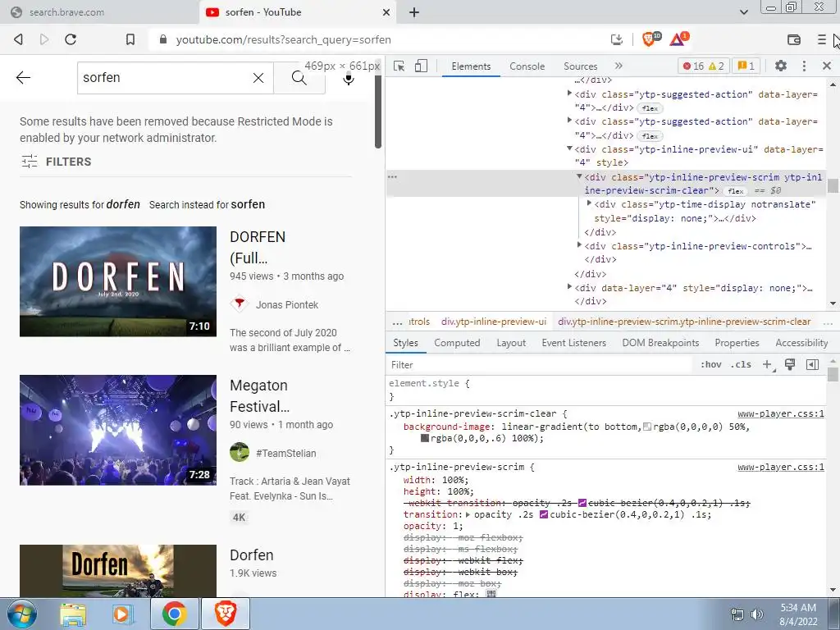Start voice search with the microphone

coord(348,79)
